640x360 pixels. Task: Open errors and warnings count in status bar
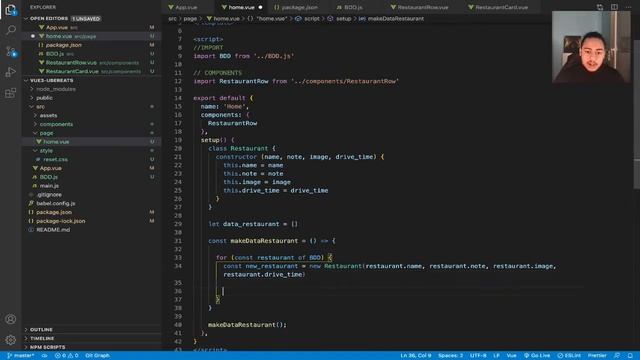(x=66, y=356)
